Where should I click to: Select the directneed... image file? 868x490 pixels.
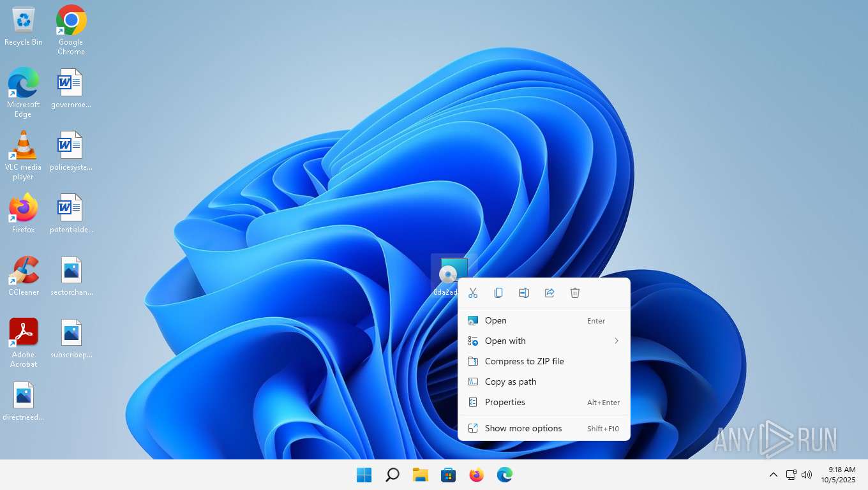(24, 401)
